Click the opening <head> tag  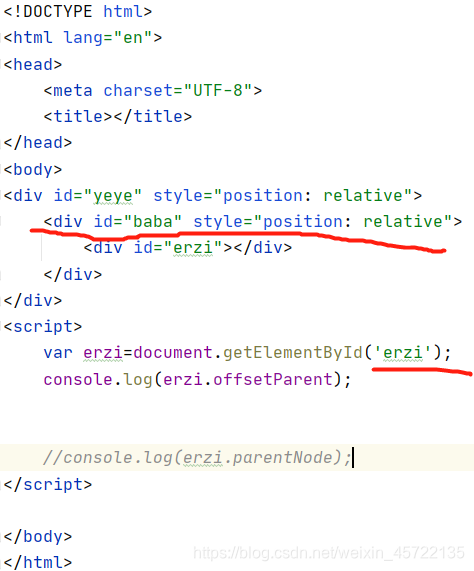33,65
